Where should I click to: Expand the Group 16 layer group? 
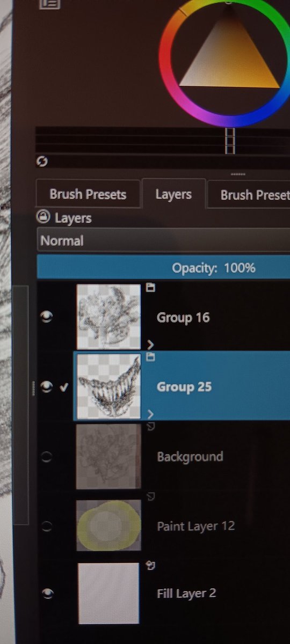[x=150, y=345]
